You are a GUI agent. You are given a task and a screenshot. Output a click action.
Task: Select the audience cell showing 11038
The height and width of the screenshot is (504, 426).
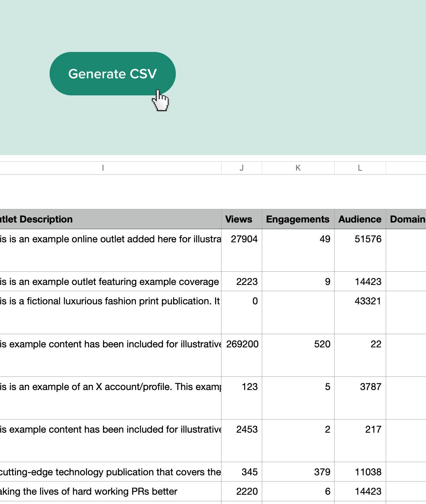360,472
